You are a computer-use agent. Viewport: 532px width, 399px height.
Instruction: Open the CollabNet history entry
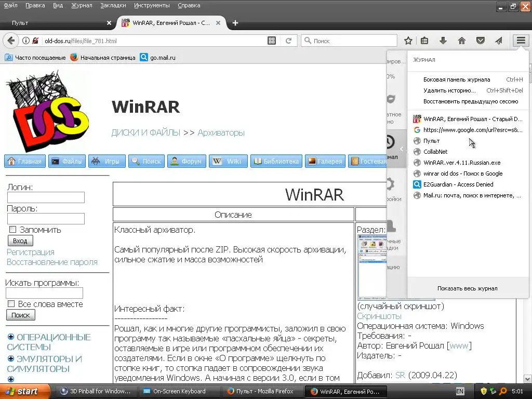(468, 151)
